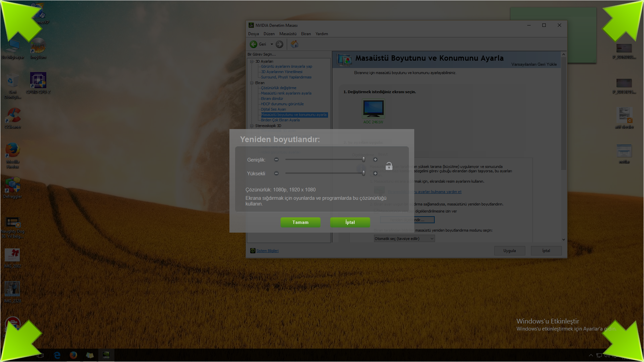Image resolution: width=644 pixels, height=362 pixels.
Task: Open Naughty Dog 30. Yıl Belg desktop file
Action: pyautogui.click(x=13, y=227)
